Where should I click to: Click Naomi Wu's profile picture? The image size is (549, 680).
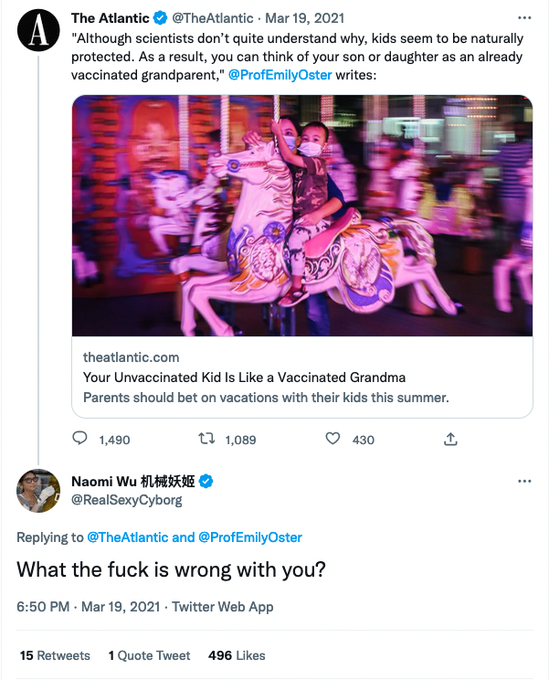pos(38,490)
